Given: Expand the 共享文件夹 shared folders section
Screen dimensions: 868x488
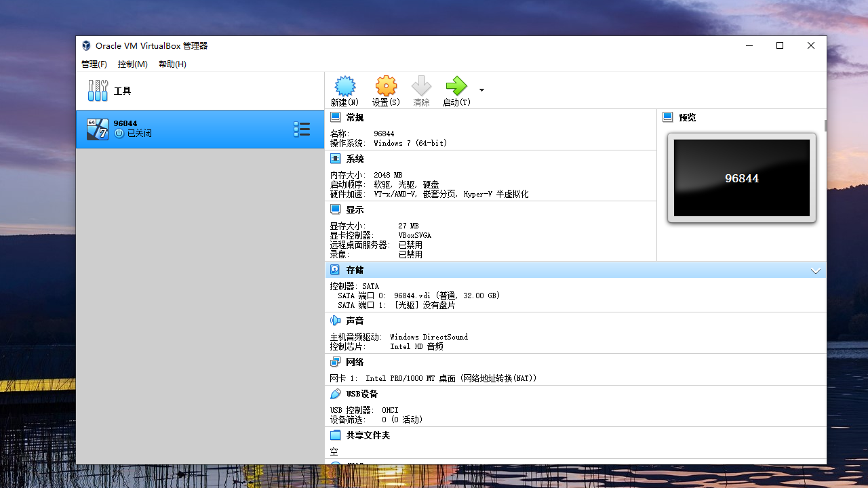Looking at the screenshot, I should pos(335,434).
